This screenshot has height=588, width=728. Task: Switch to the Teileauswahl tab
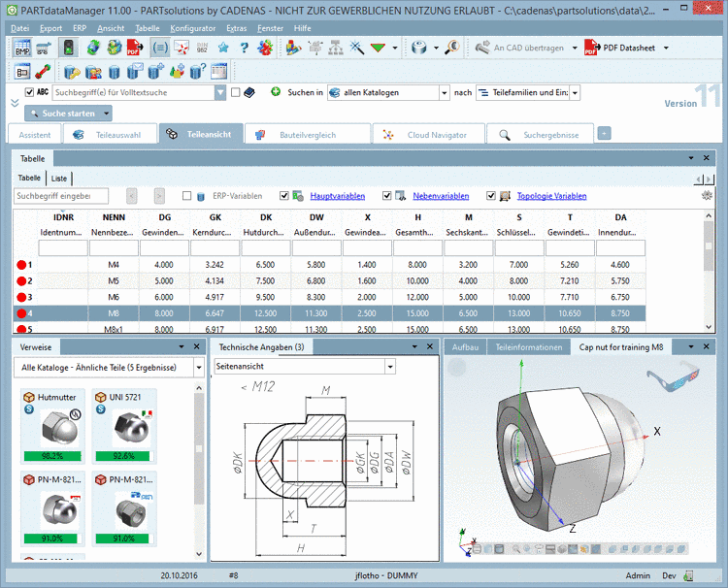pyautogui.click(x=109, y=135)
